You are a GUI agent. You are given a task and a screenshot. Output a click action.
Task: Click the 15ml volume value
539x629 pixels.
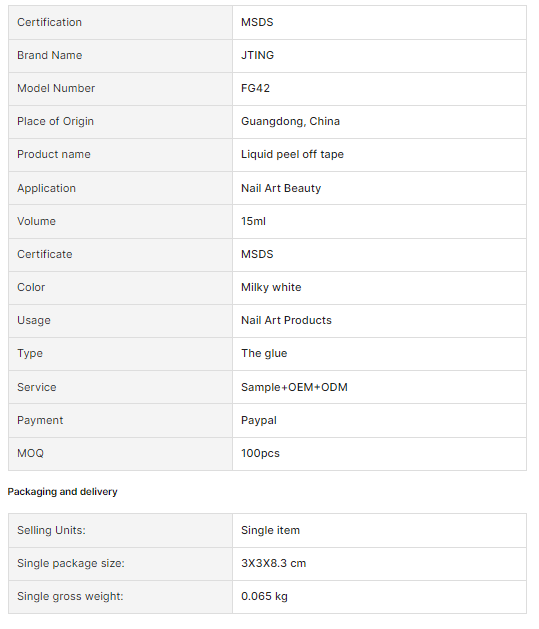(x=253, y=221)
